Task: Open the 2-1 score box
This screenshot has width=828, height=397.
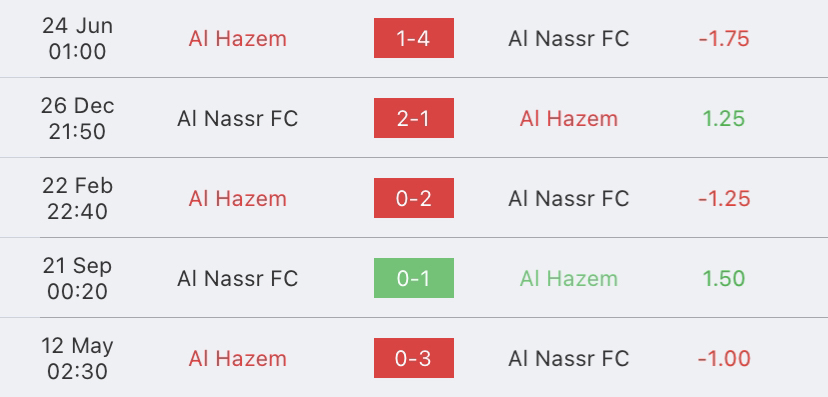Action: [413, 118]
